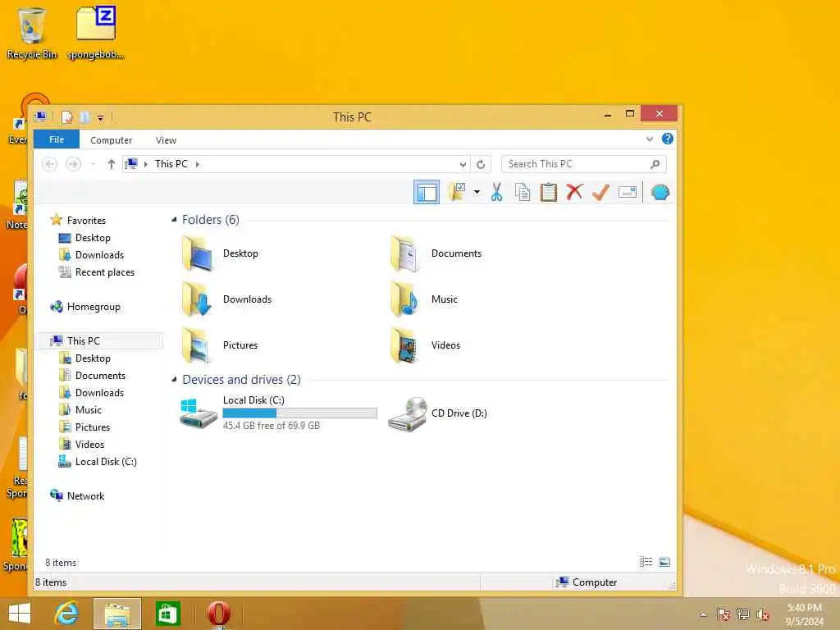Open Desktop under Favorites

(84, 238)
